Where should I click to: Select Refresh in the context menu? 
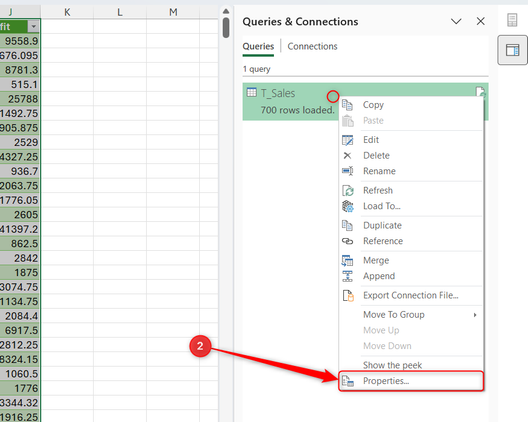coord(411,191)
